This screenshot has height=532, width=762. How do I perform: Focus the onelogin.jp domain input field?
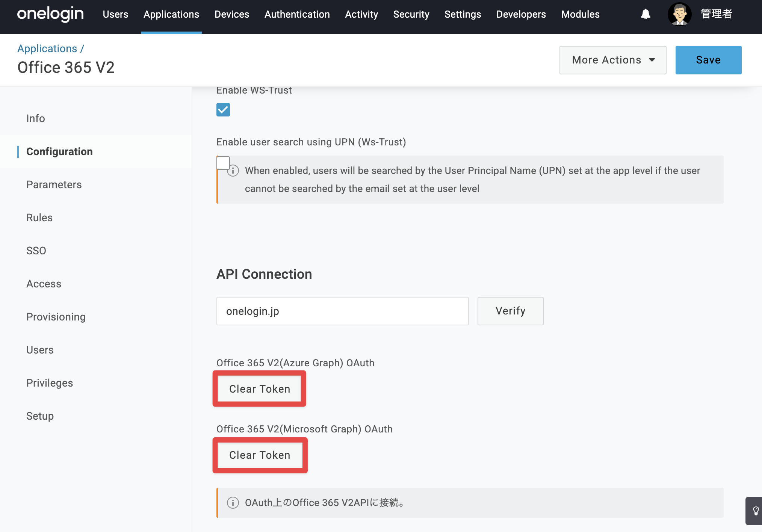[342, 311]
